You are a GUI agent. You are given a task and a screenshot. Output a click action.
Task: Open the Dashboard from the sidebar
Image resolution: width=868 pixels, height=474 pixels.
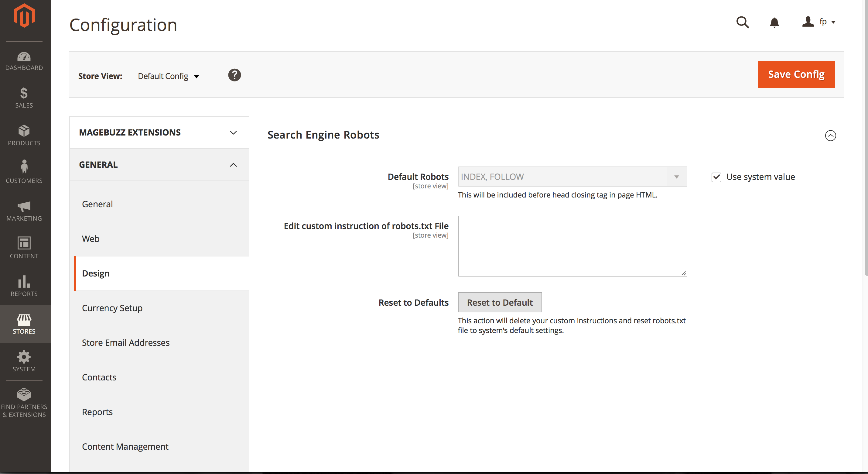(24, 61)
